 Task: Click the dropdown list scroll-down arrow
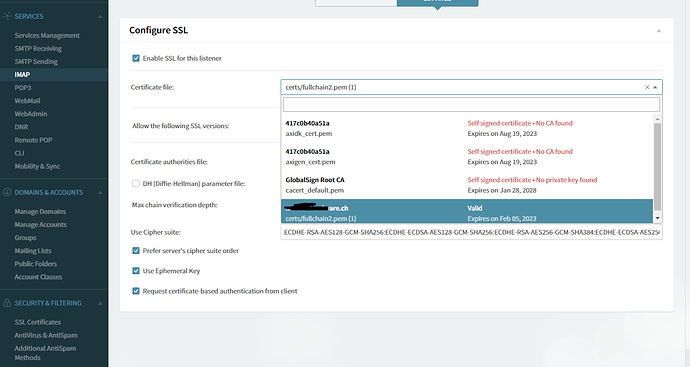(x=657, y=218)
